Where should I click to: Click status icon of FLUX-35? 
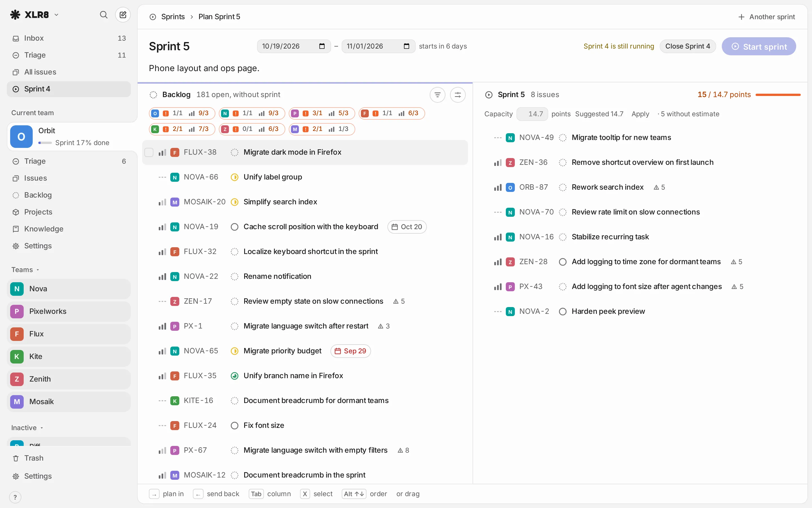pos(235,376)
